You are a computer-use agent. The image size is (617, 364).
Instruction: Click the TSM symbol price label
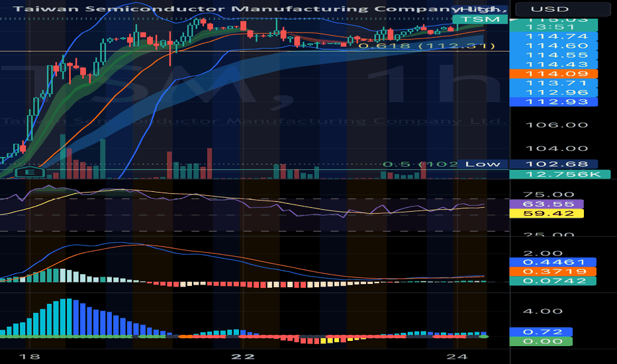480,19
